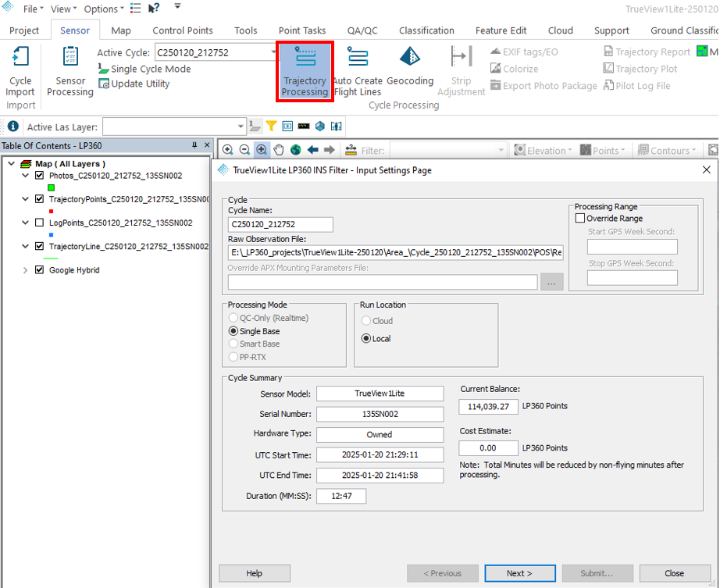Open the Update Utility
The image size is (720, 588).
[x=134, y=84]
